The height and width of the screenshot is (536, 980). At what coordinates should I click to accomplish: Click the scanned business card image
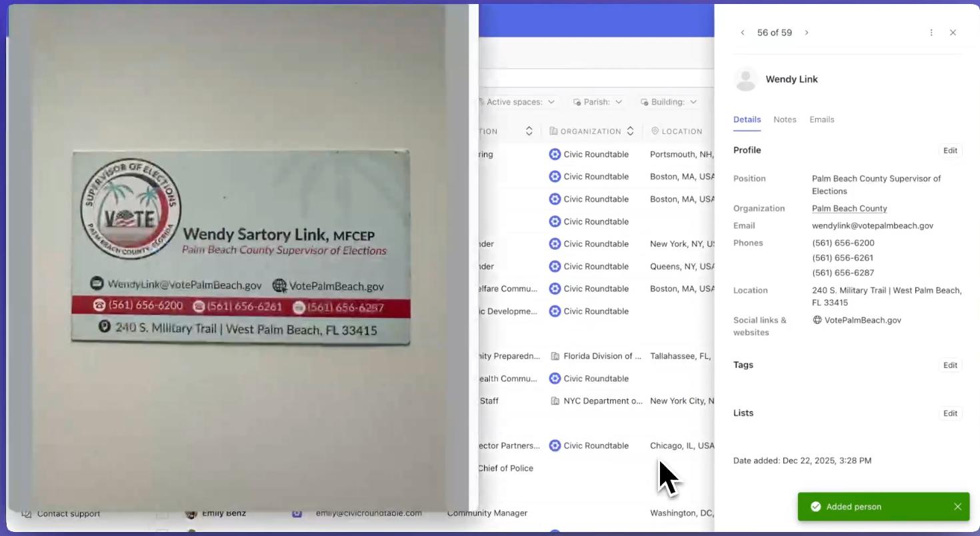[241, 247]
